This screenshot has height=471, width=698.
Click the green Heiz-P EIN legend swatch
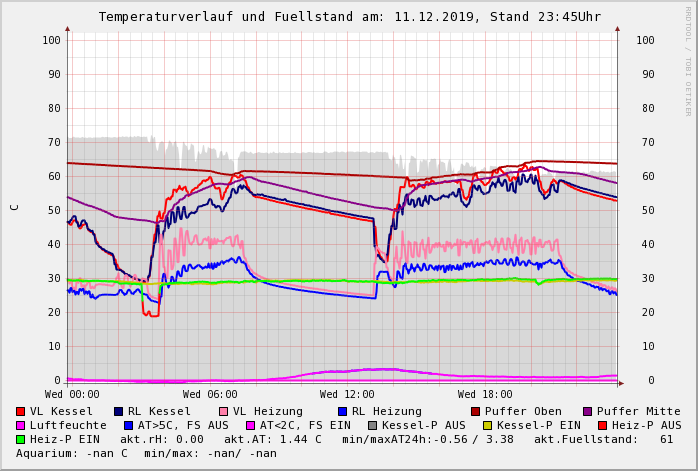click(20, 439)
